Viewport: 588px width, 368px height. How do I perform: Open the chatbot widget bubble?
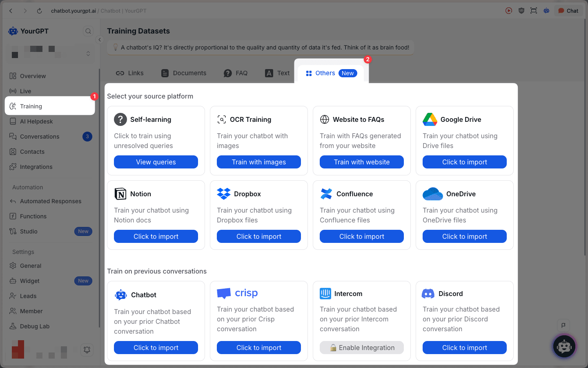click(564, 346)
